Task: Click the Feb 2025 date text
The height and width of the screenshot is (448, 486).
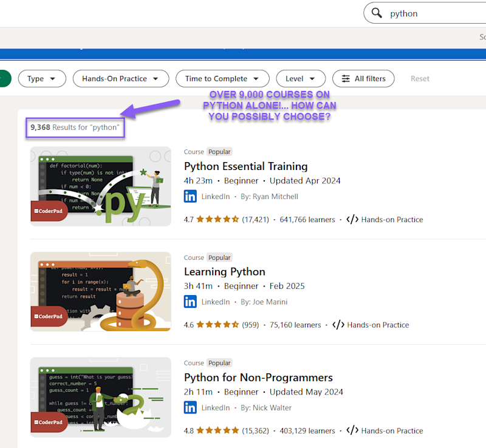Action: pyautogui.click(x=287, y=286)
